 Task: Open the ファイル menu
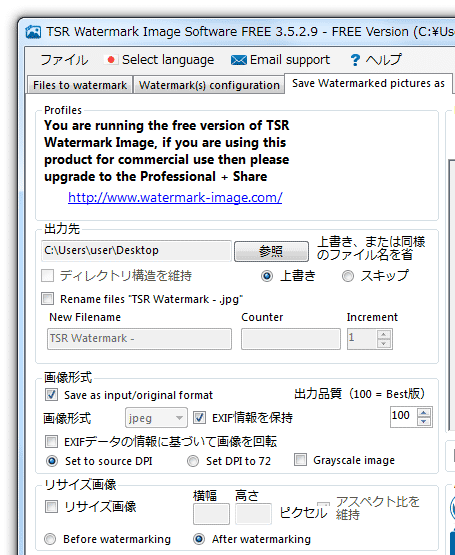coord(64,60)
